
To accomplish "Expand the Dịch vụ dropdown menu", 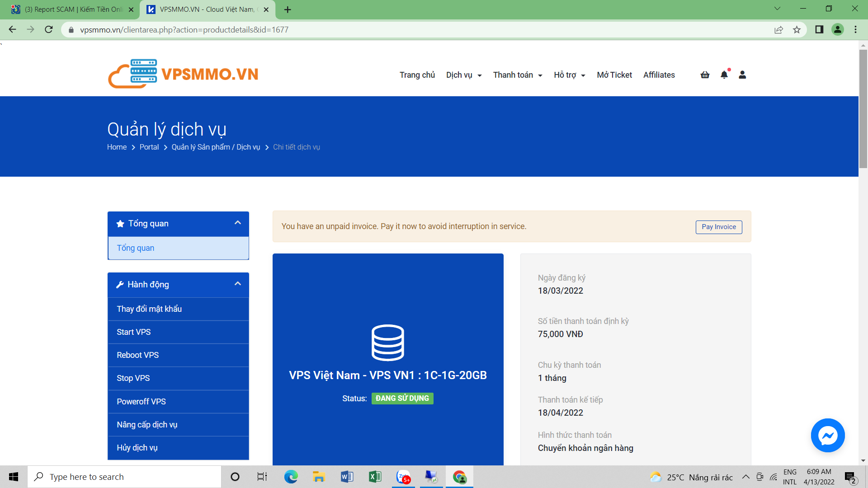I will pyautogui.click(x=464, y=75).
